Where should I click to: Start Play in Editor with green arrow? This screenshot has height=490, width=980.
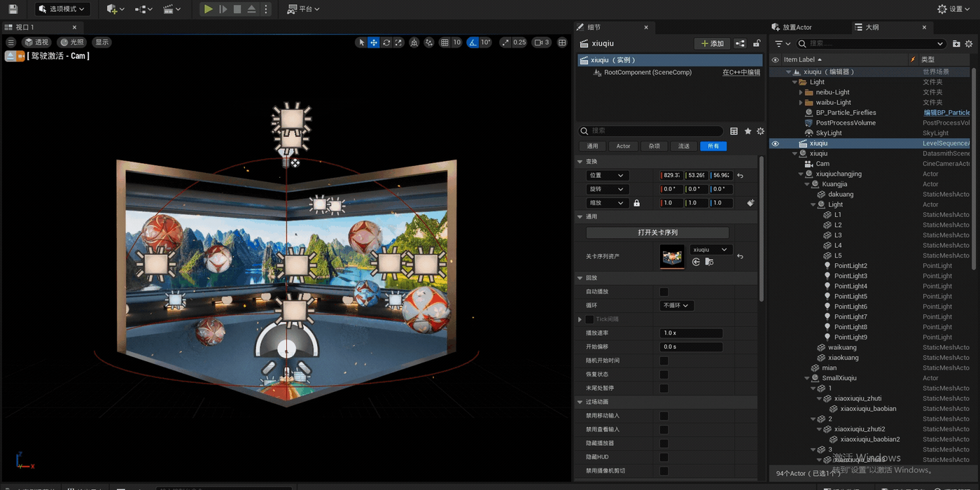208,9
